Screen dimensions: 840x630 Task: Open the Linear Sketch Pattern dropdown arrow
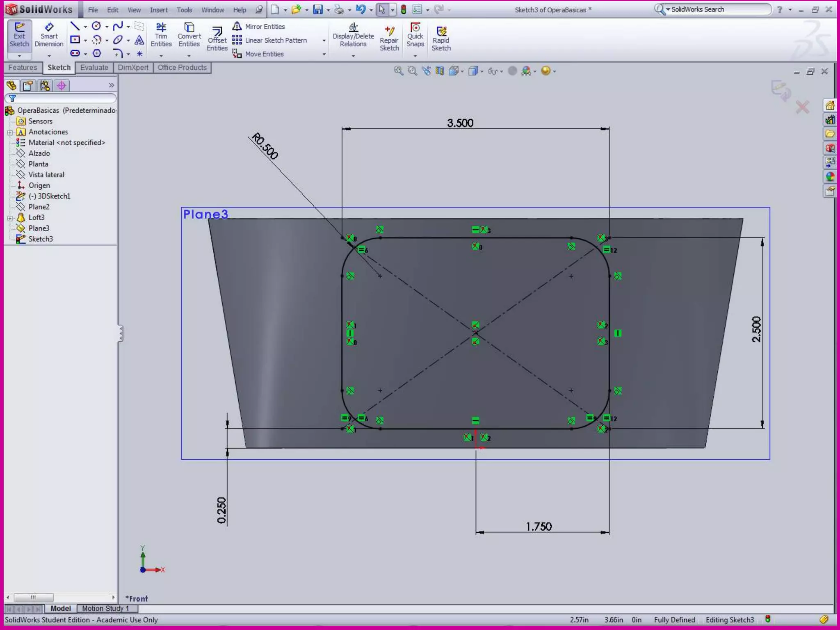coord(324,41)
